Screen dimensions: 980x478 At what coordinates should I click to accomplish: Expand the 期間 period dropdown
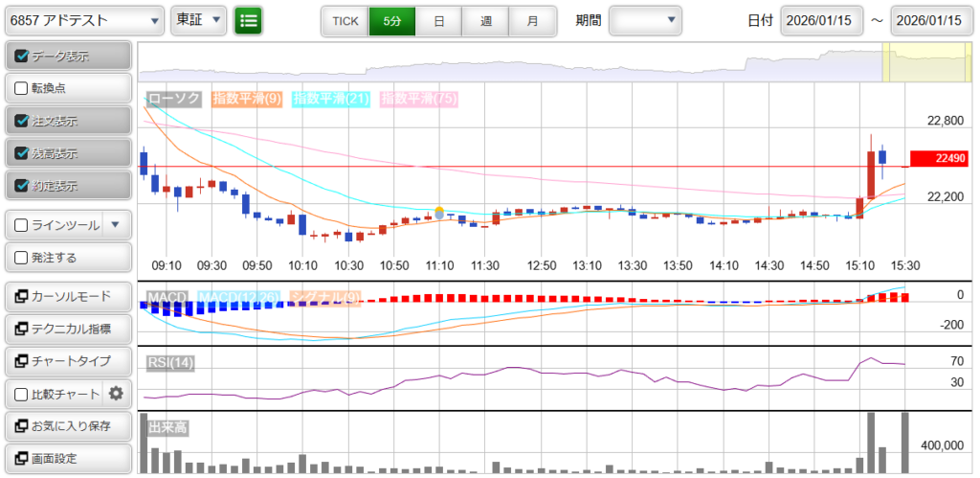coord(645,20)
